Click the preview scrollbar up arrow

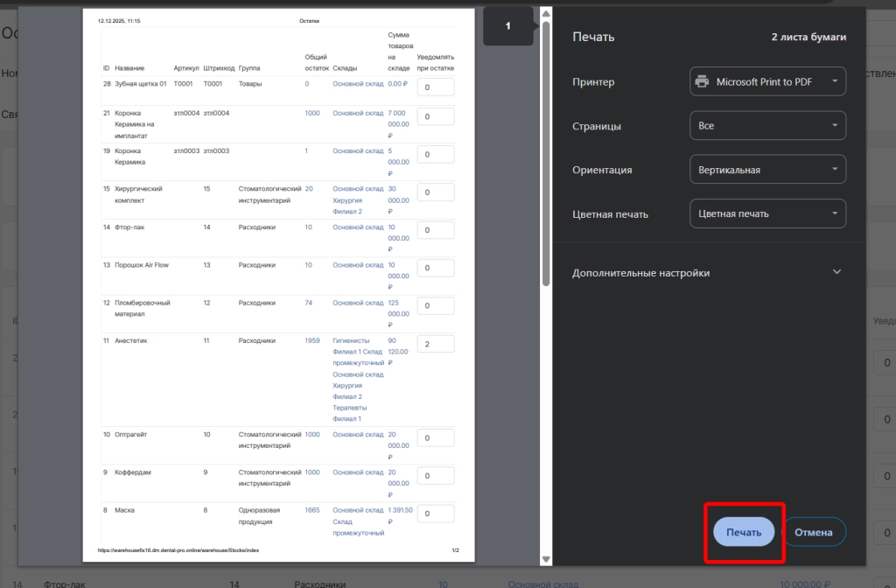[546, 14]
